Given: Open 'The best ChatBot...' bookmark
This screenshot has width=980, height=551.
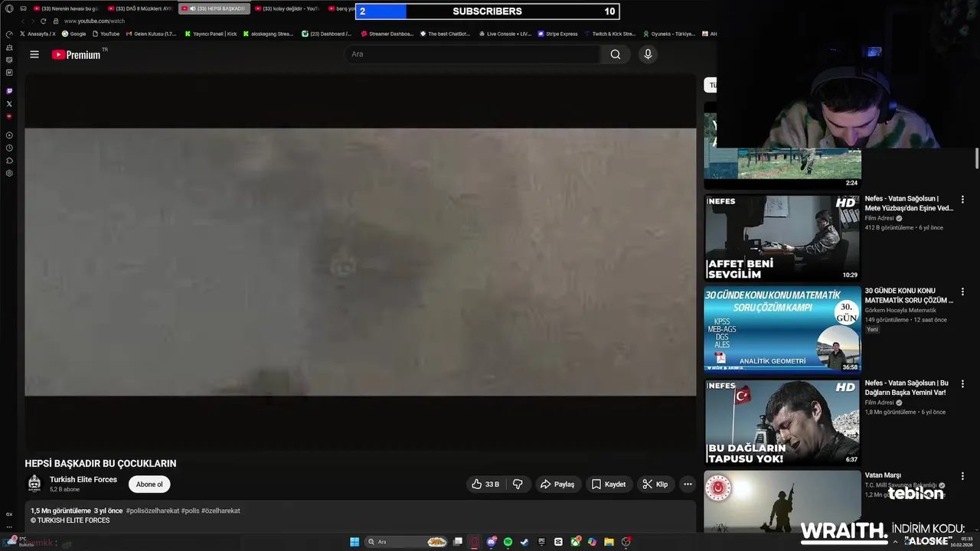Looking at the screenshot, I should (445, 34).
